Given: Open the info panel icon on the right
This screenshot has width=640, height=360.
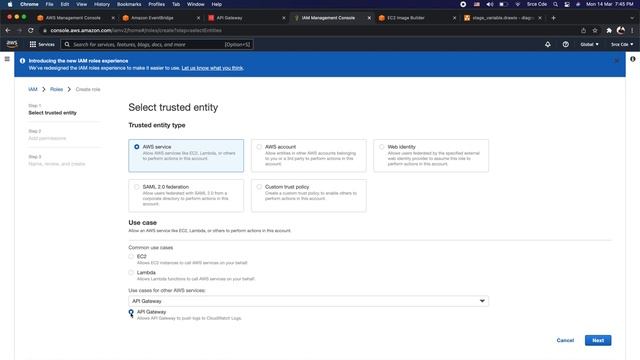Looking at the screenshot, I should coord(632,59).
